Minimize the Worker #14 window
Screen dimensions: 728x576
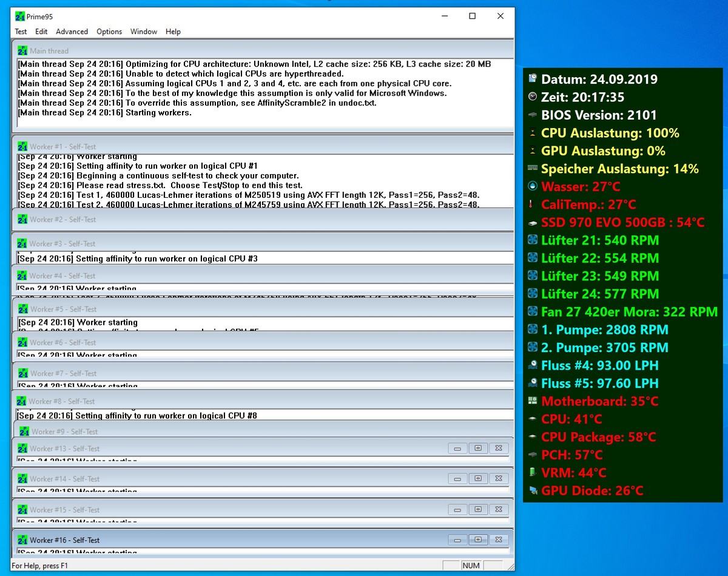tap(457, 479)
